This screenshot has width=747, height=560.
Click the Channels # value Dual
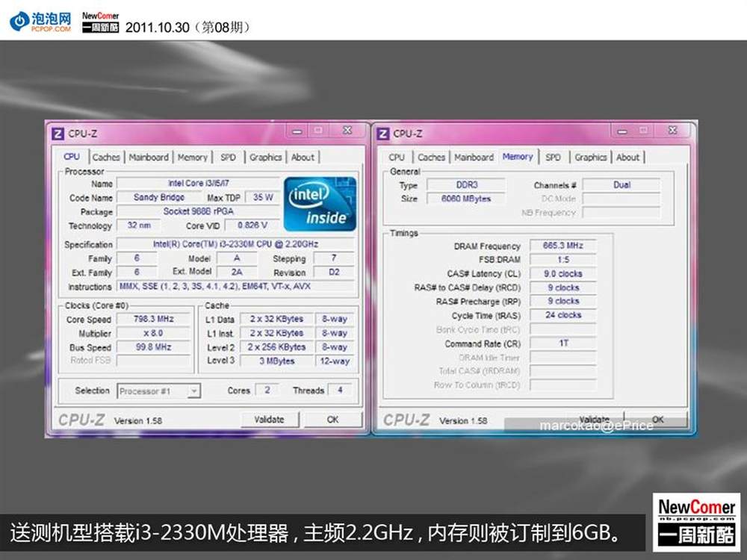(622, 184)
